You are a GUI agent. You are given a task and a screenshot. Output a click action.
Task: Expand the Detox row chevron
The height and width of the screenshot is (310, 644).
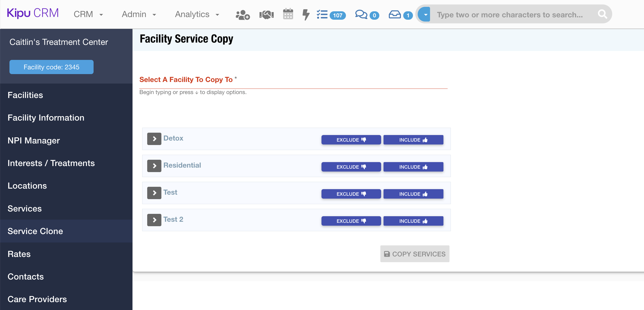(154, 139)
